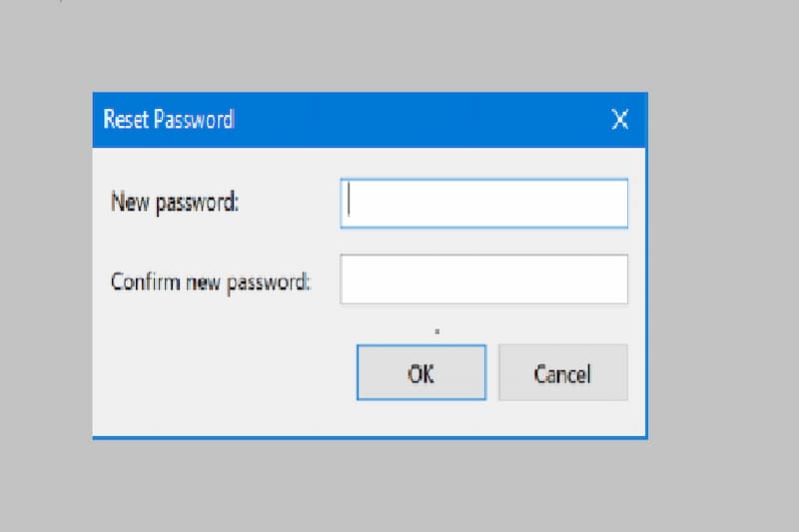Click the text cursor in New password
The height and width of the screenshot is (532, 799).
(349, 203)
